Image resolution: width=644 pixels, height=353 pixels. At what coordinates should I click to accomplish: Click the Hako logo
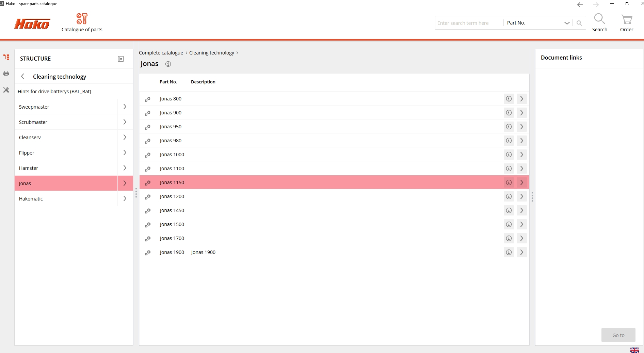(x=32, y=24)
